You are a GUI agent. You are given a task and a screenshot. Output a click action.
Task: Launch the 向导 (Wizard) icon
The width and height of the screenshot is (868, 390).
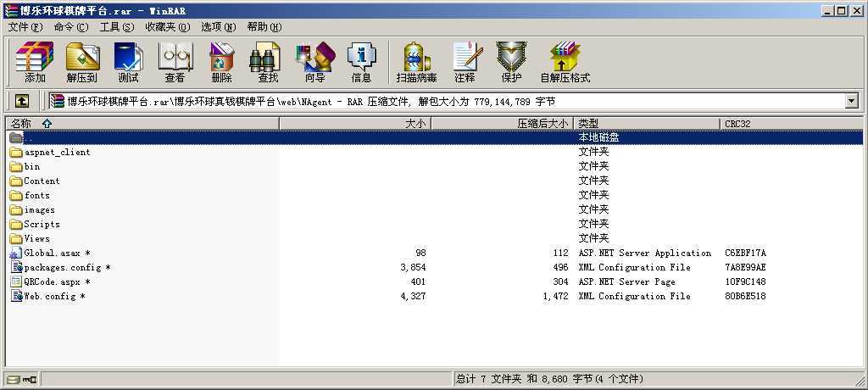314,63
